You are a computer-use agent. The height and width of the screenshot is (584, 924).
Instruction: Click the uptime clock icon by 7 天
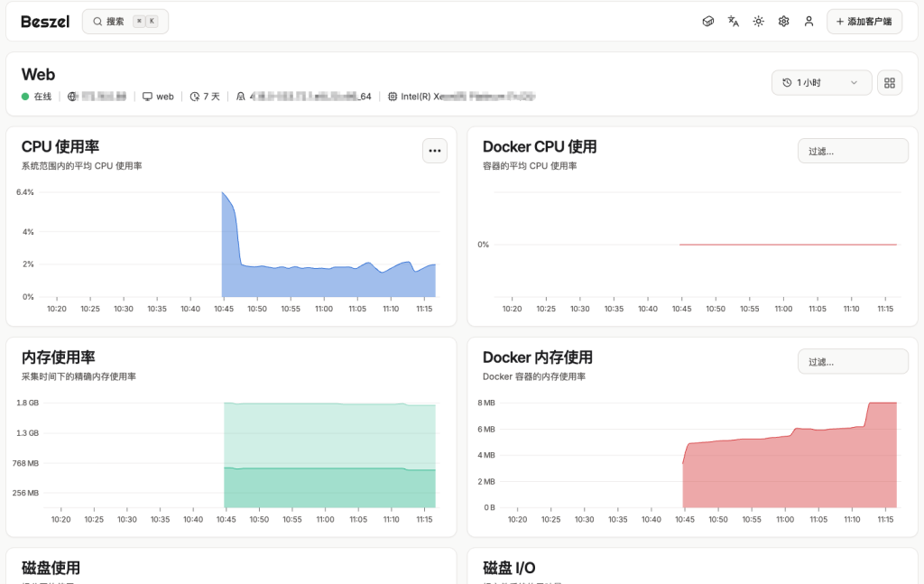194,97
